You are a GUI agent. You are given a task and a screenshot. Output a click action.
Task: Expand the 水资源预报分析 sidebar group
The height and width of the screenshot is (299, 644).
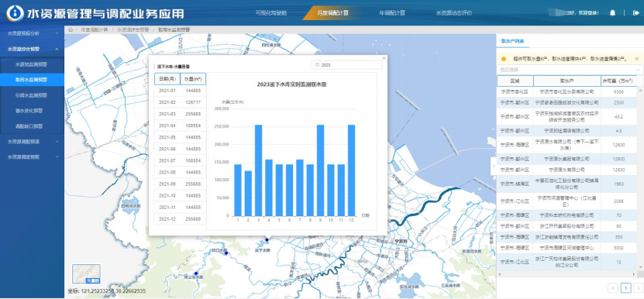pos(32,33)
